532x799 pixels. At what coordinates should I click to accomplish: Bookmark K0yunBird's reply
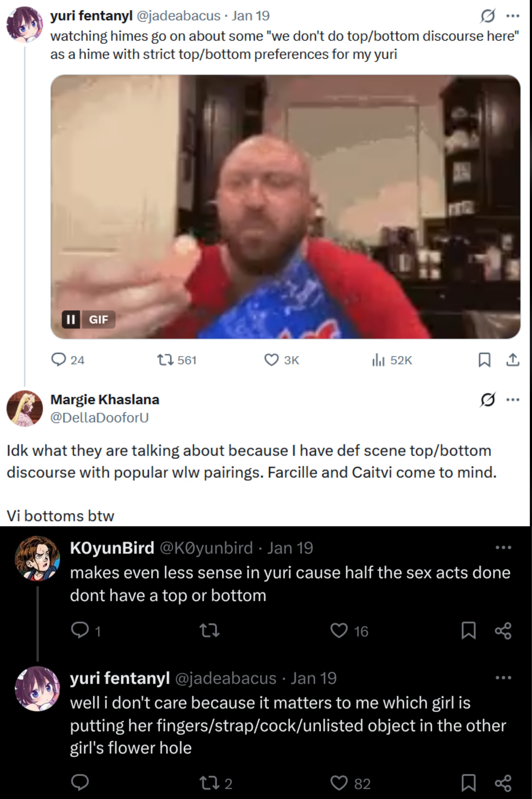point(468,631)
